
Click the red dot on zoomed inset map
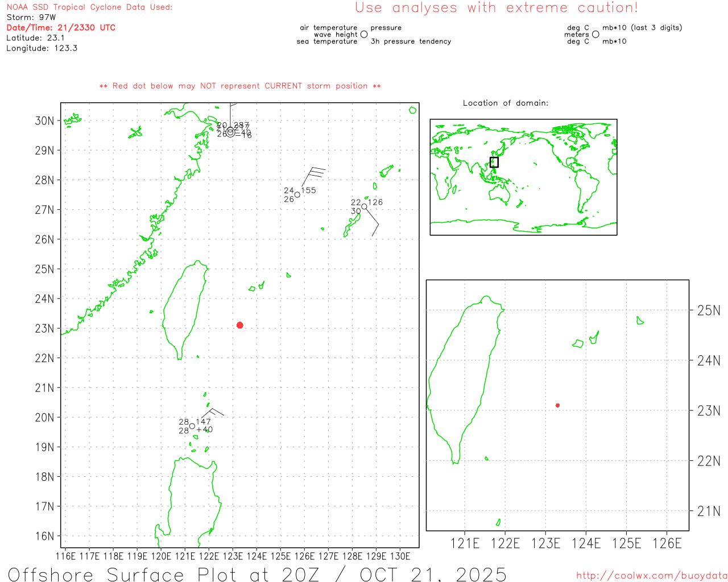click(558, 405)
